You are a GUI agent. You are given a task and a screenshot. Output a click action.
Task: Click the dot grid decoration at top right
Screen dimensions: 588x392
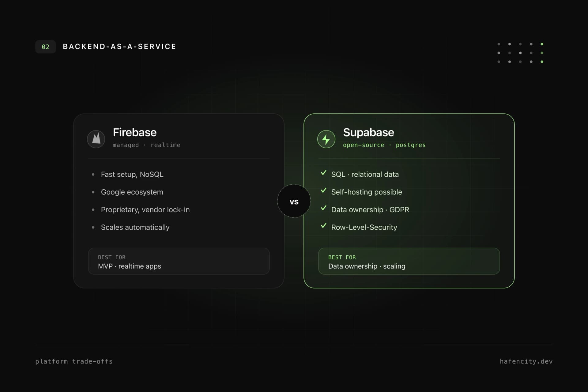pos(520,53)
